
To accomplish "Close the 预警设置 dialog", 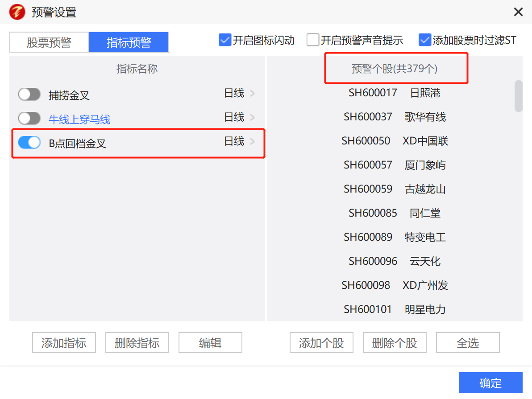I will click(x=518, y=12).
